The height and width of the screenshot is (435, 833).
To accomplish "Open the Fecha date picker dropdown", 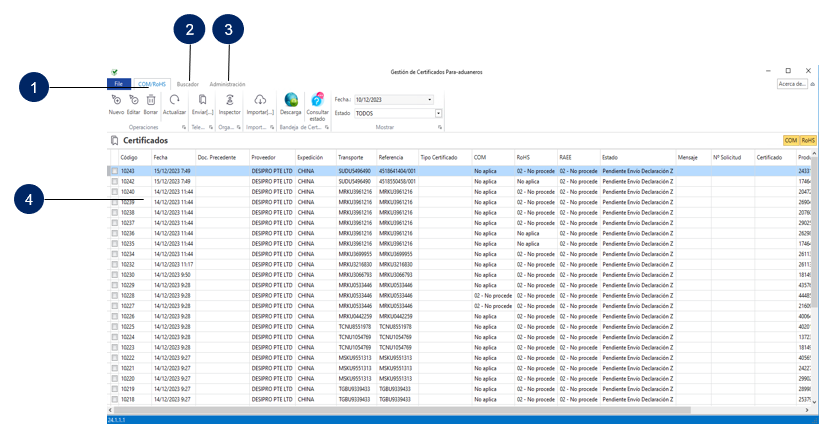I will [429, 100].
